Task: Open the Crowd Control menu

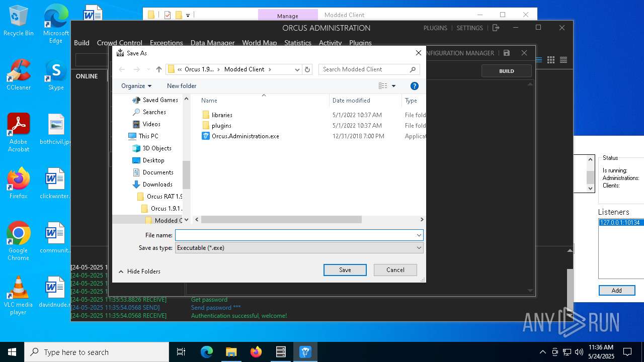Action: click(119, 43)
